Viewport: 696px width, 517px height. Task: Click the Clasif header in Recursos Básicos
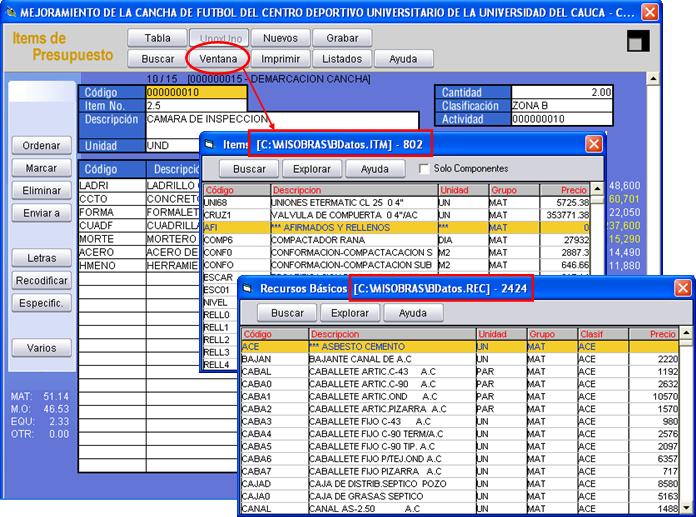(603, 334)
